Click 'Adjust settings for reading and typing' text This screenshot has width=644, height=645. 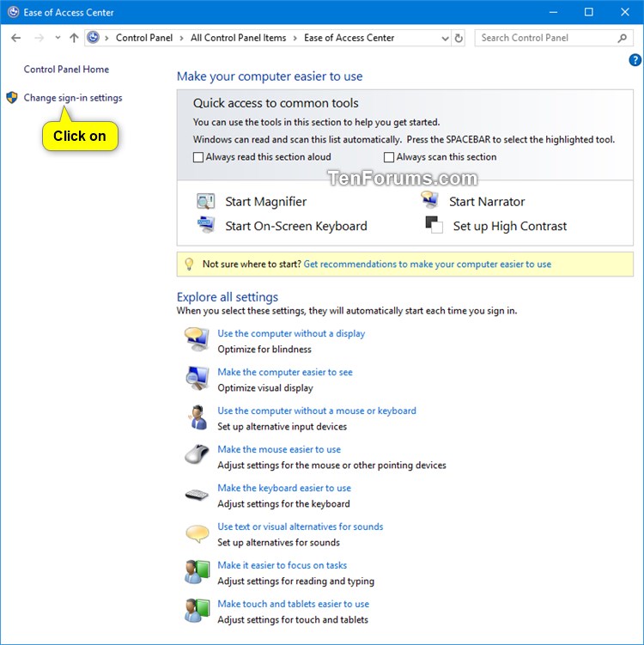295,581
